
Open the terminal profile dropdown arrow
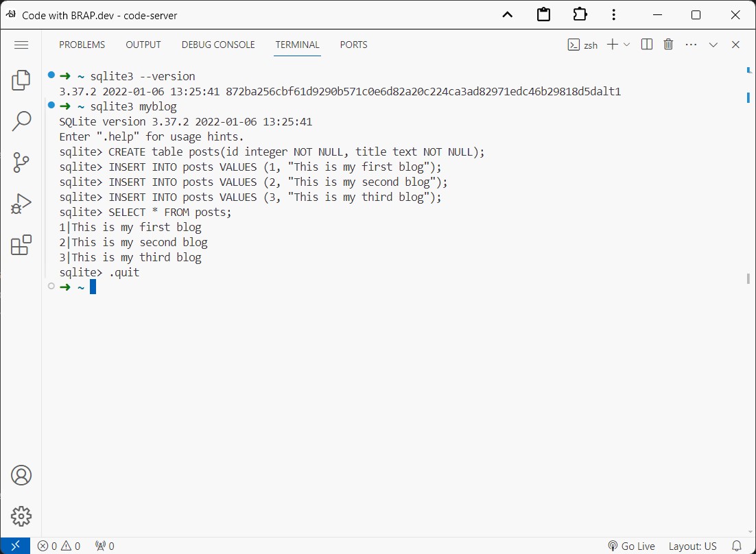(626, 44)
